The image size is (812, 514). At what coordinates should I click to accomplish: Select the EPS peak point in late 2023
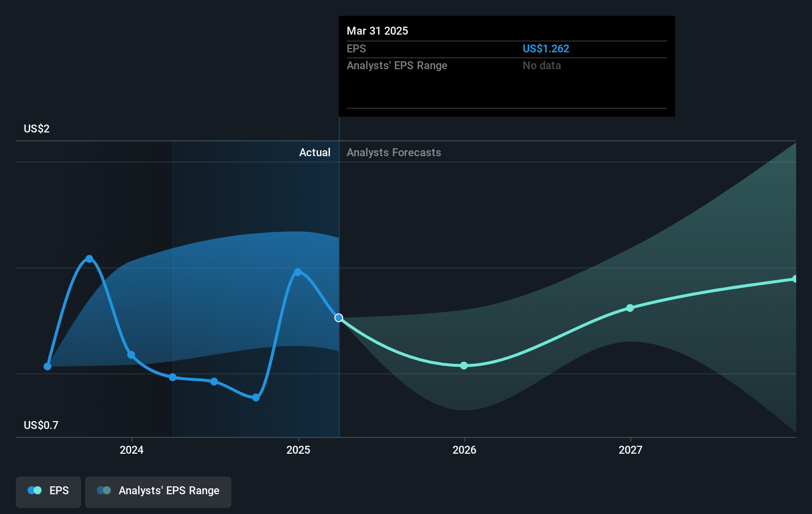pos(90,259)
